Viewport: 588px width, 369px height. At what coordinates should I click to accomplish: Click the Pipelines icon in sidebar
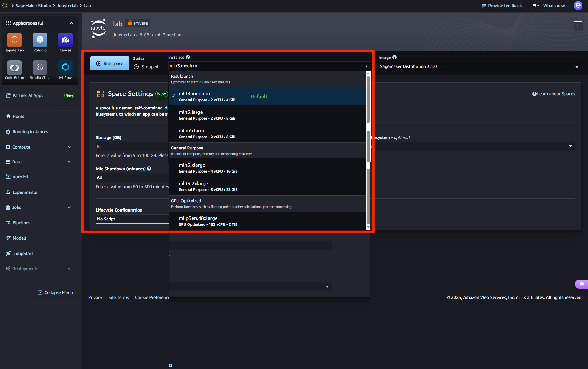click(x=8, y=223)
